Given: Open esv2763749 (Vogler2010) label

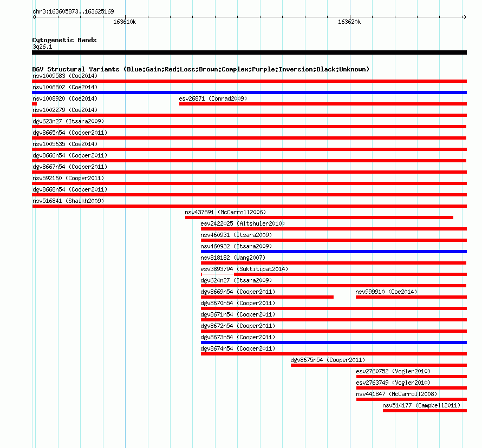Looking at the screenshot, I should pos(393,383).
